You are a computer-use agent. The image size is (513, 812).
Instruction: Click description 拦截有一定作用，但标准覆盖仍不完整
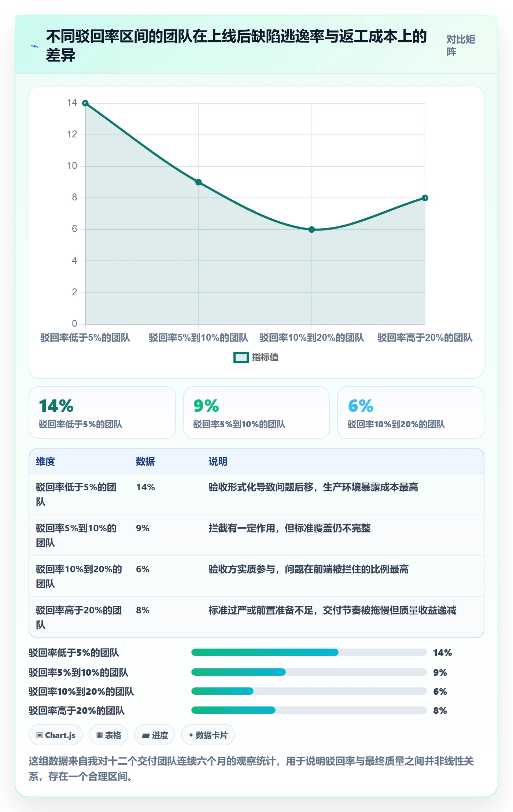tap(289, 528)
